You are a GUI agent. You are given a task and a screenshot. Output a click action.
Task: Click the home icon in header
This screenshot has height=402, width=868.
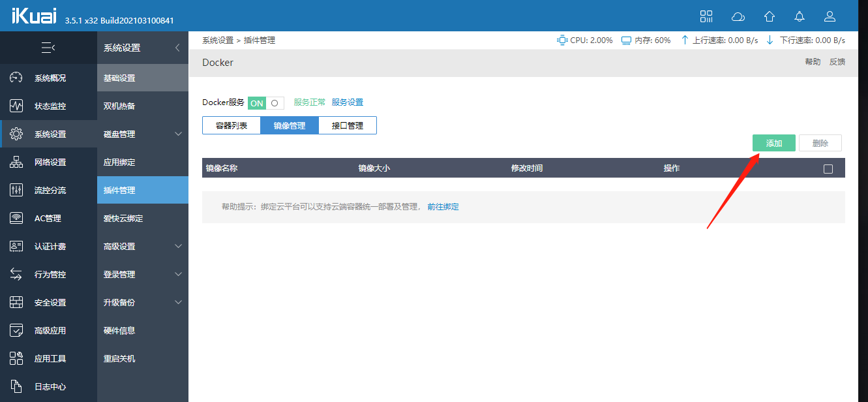coord(770,16)
